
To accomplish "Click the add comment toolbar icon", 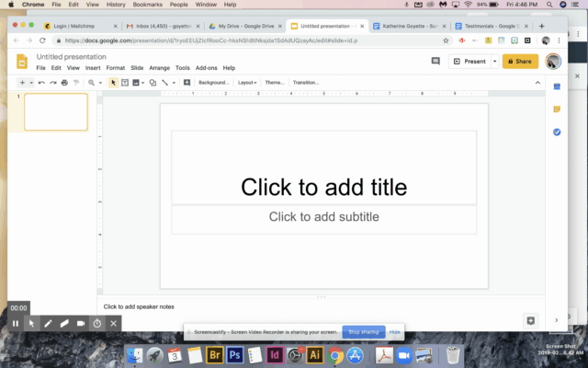I will pyautogui.click(x=187, y=83).
